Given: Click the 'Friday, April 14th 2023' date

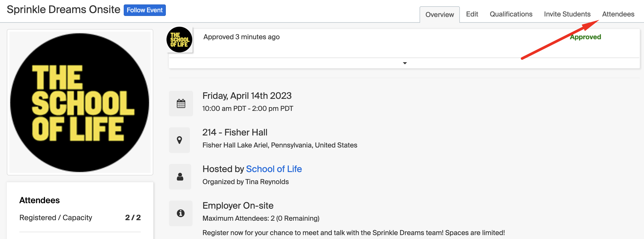Looking at the screenshot, I should coord(247,96).
